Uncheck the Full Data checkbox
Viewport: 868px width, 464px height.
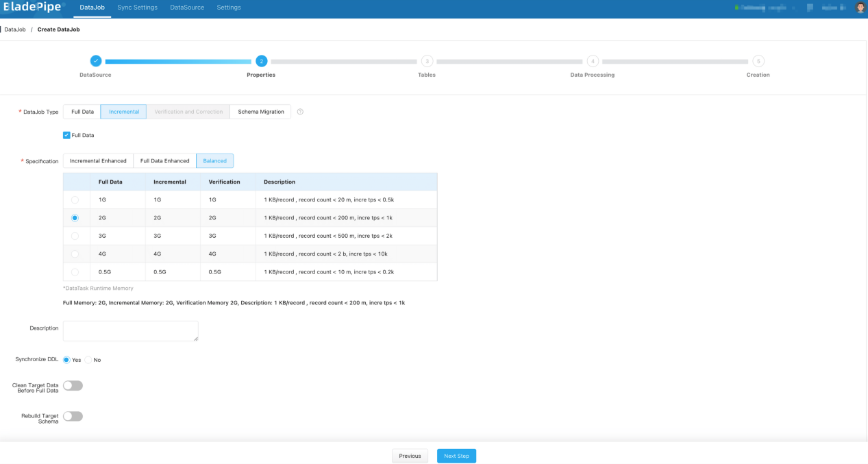[66, 135]
